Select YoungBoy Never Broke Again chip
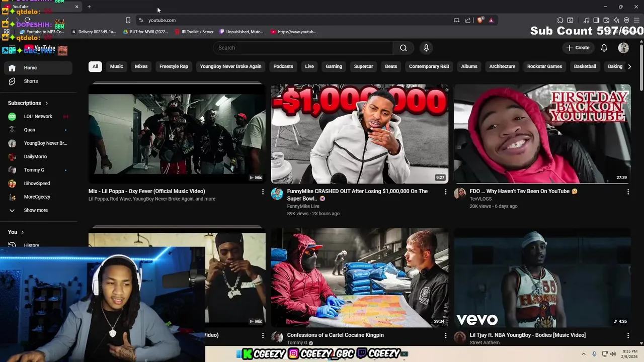 coord(230,66)
